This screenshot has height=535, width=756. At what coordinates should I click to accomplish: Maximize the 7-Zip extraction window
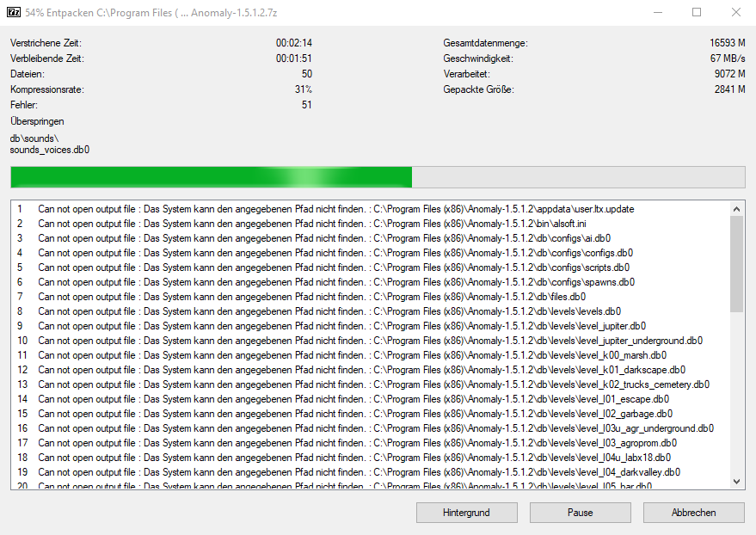(x=697, y=13)
